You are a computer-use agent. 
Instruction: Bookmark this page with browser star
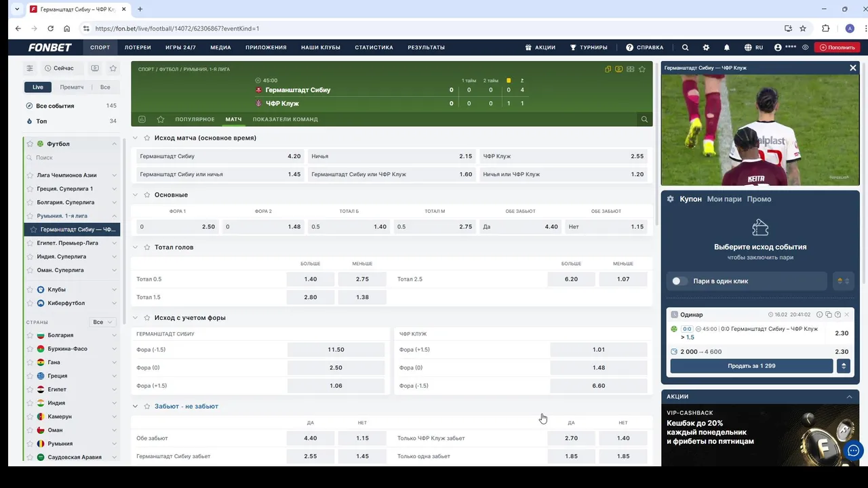point(803,28)
